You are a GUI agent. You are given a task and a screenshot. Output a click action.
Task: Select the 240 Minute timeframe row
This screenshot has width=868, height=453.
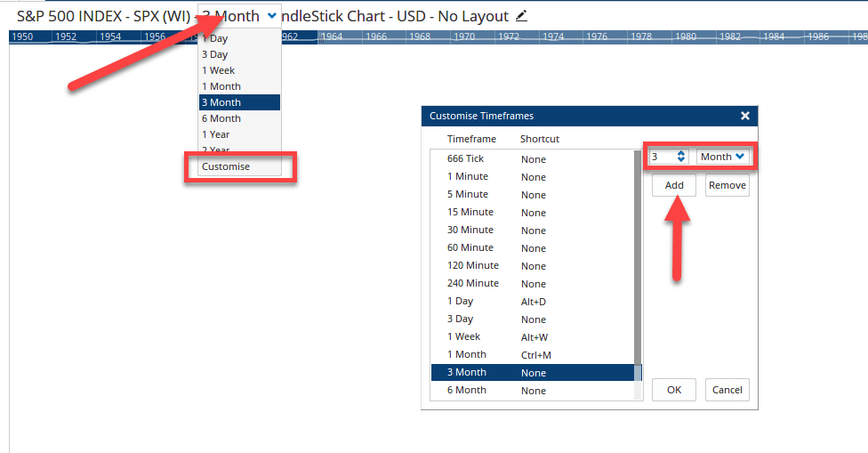tap(532, 283)
